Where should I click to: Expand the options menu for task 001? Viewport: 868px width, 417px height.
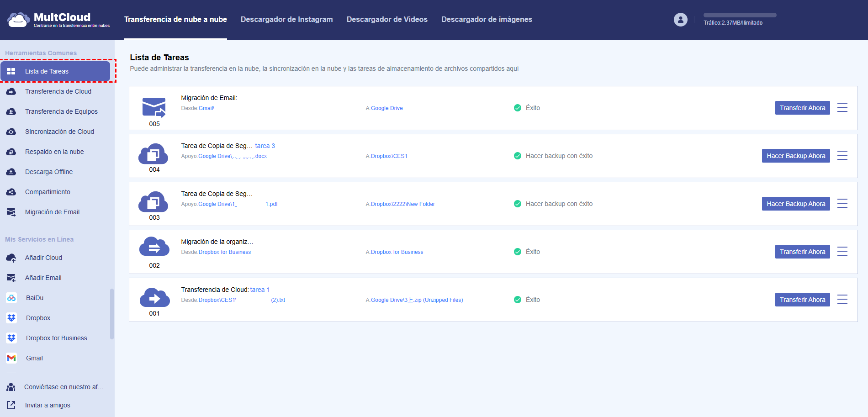tap(842, 300)
